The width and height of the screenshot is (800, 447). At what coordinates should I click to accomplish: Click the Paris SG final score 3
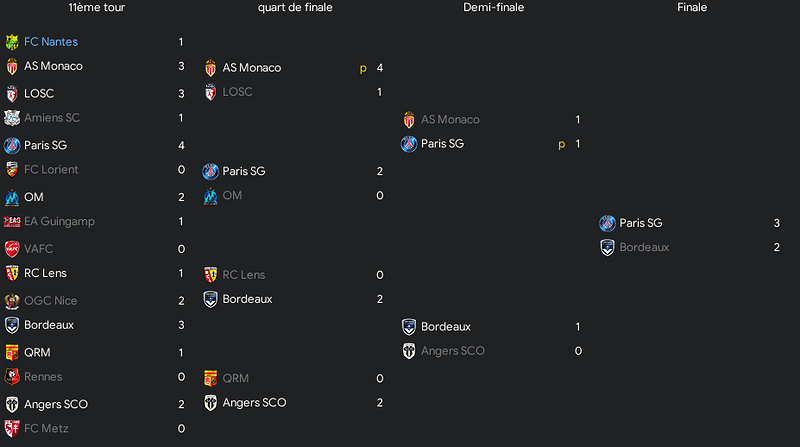click(x=777, y=223)
